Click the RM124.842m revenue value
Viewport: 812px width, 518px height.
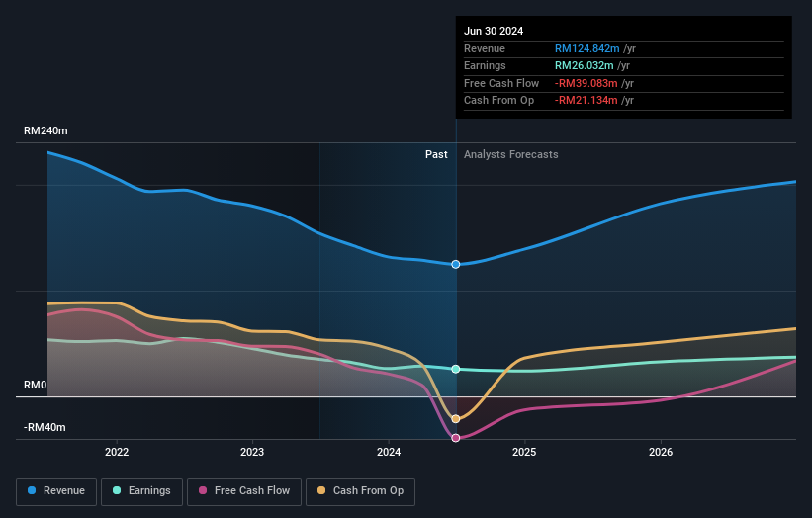point(586,48)
